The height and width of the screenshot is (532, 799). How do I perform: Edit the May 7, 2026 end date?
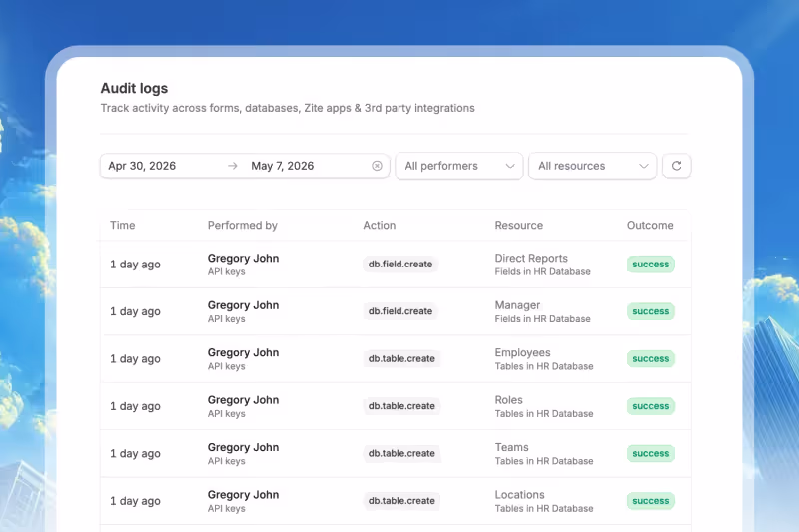pos(282,166)
